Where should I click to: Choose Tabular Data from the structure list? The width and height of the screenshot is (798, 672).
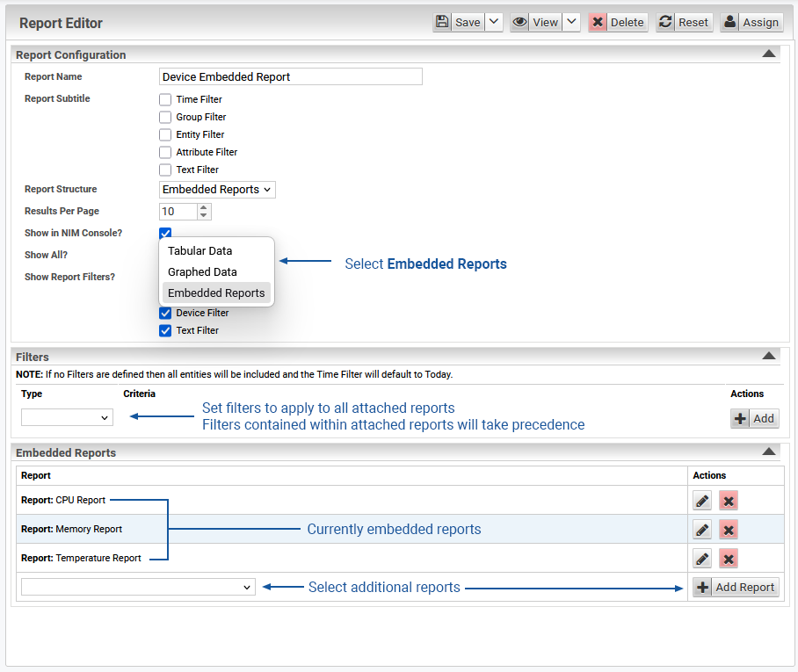click(199, 251)
